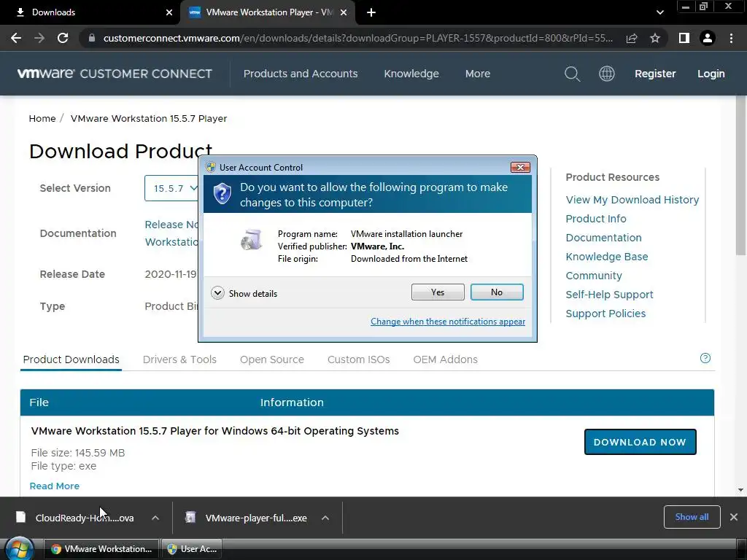Image resolution: width=747 pixels, height=560 pixels.
Task: Share this page via the share icon
Action: pos(632,38)
